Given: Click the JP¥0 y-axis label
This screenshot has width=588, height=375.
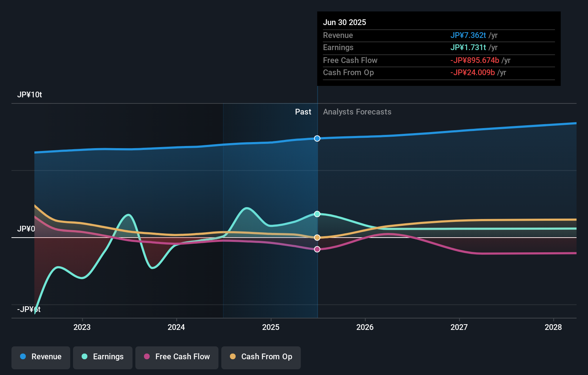Looking at the screenshot, I should pos(26,229).
